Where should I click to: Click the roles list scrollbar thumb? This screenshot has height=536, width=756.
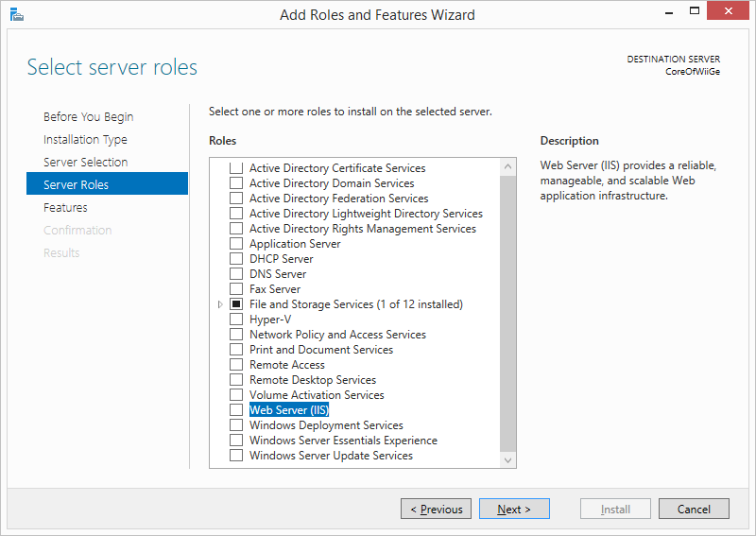coord(507,314)
